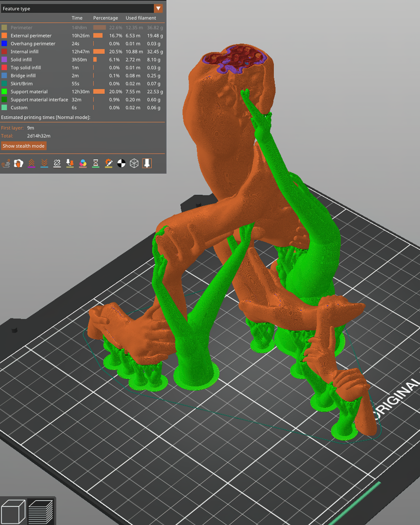Click the Bridge infill blue swatch
Viewport: 420px width, 525px height.
[4, 76]
